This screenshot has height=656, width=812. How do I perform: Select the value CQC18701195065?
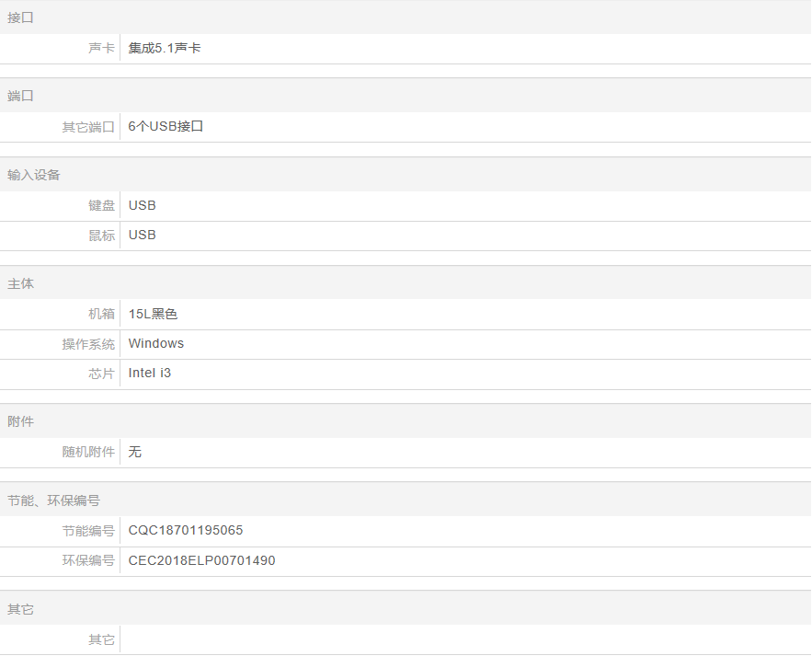point(186,531)
